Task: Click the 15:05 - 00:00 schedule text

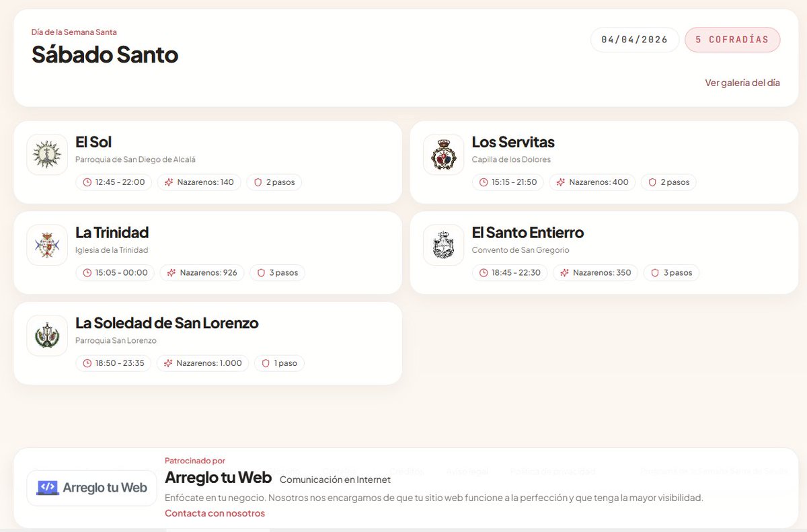Action: click(x=122, y=273)
